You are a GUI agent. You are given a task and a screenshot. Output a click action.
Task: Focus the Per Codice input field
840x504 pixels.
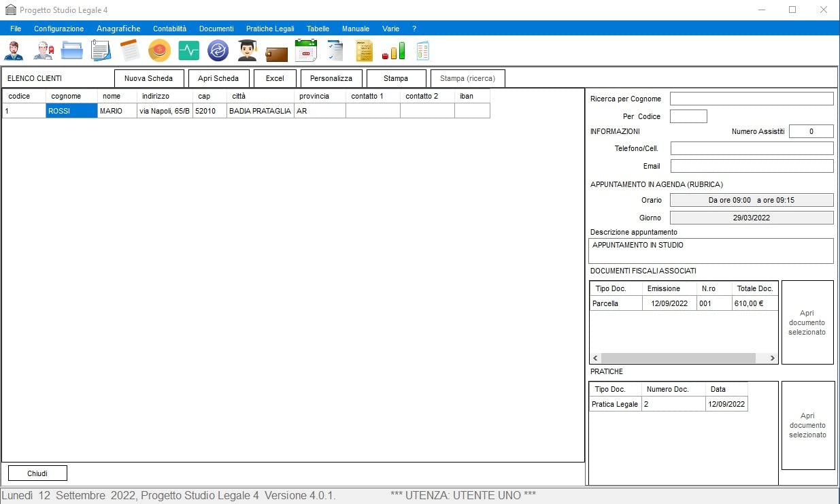coord(688,116)
